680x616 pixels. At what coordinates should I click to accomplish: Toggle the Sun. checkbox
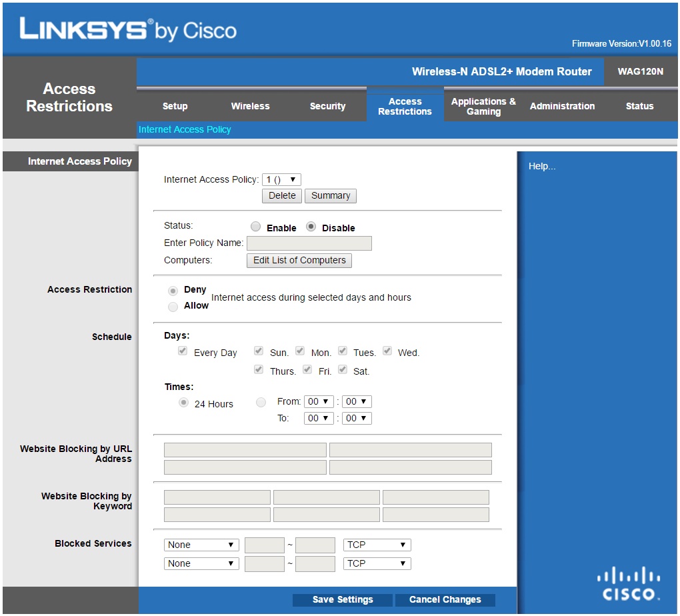pyautogui.click(x=259, y=351)
